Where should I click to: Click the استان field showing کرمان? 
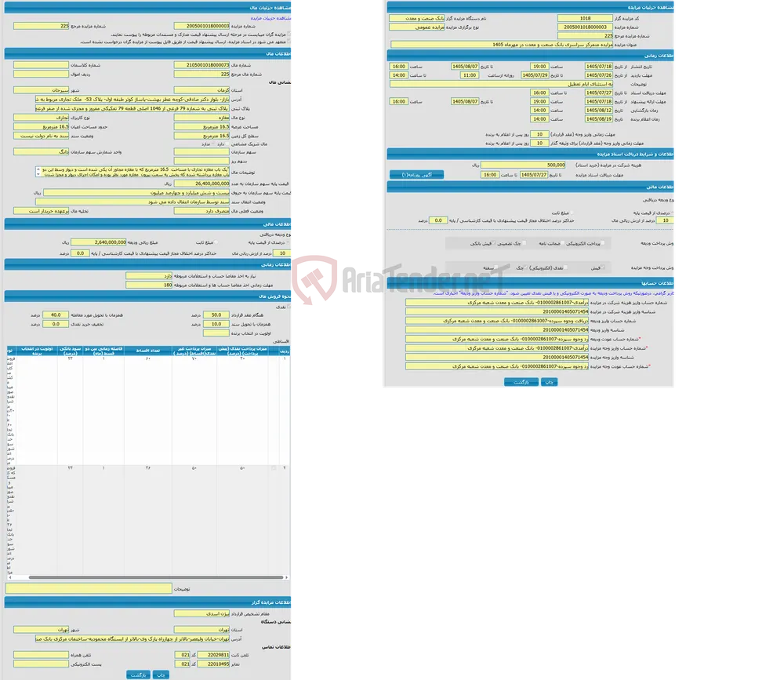coord(201,90)
